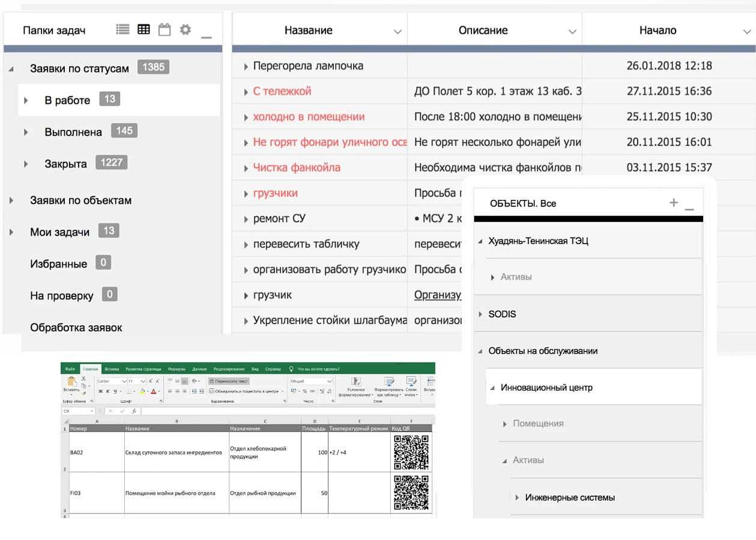The image size is (756, 540).
Task: Select Инновационный центр object
Action: (x=546, y=388)
